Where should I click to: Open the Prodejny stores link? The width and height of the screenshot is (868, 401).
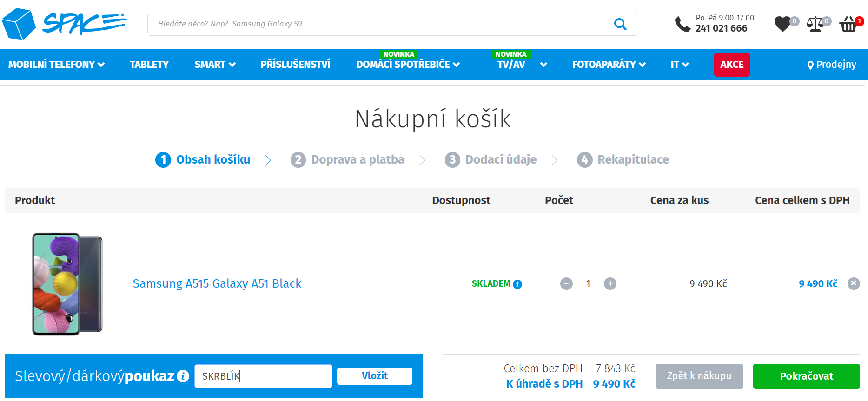coord(832,65)
